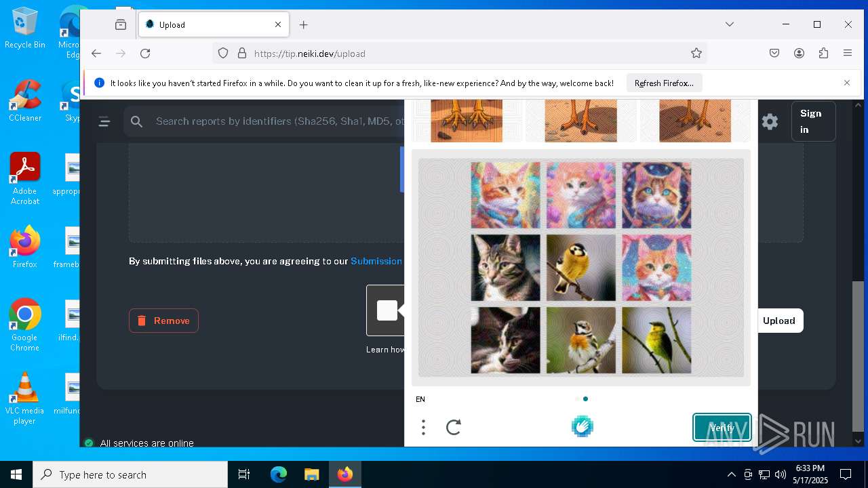The height and width of the screenshot is (488, 868).
Task: Click the taskbar clock showing 6:33 PM
Action: (810, 474)
